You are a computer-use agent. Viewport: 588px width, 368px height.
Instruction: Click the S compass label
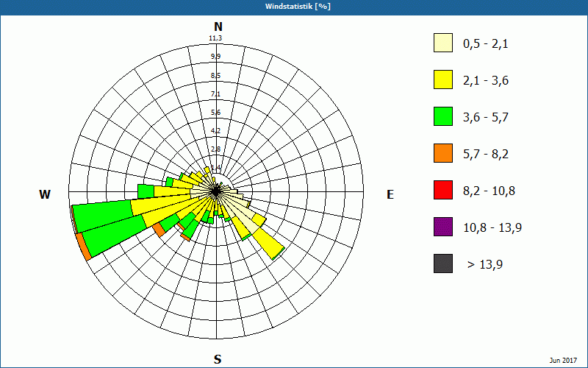tap(218, 360)
